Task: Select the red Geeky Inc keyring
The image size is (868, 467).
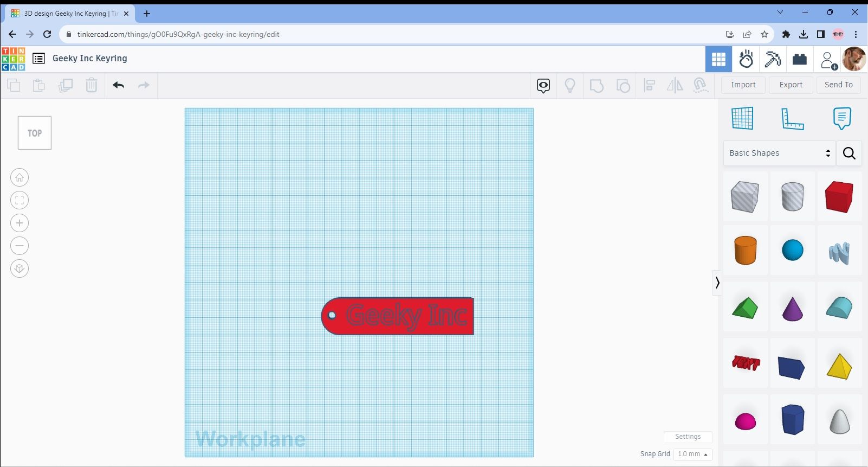Action: click(x=398, y=316)
